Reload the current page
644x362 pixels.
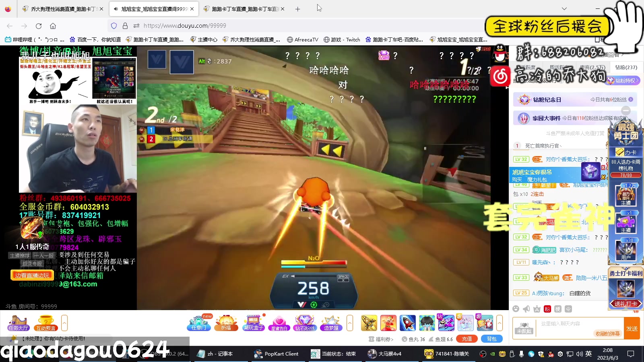(39, 26)
